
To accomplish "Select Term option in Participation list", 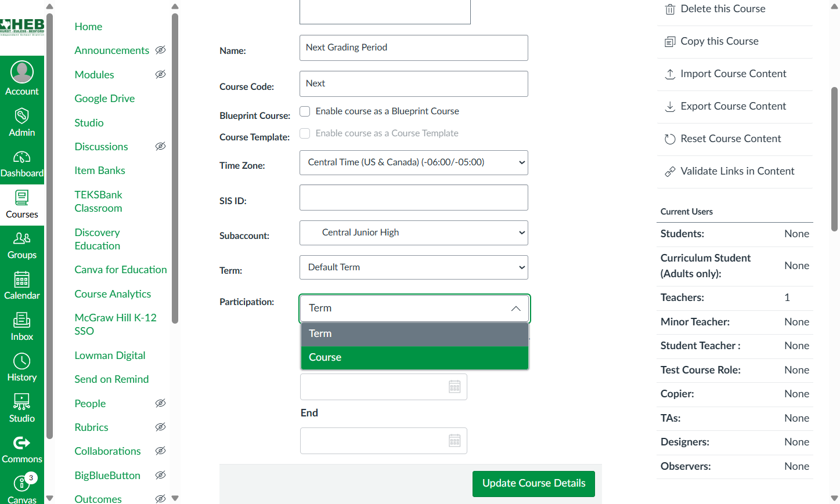I will [415, 334].
